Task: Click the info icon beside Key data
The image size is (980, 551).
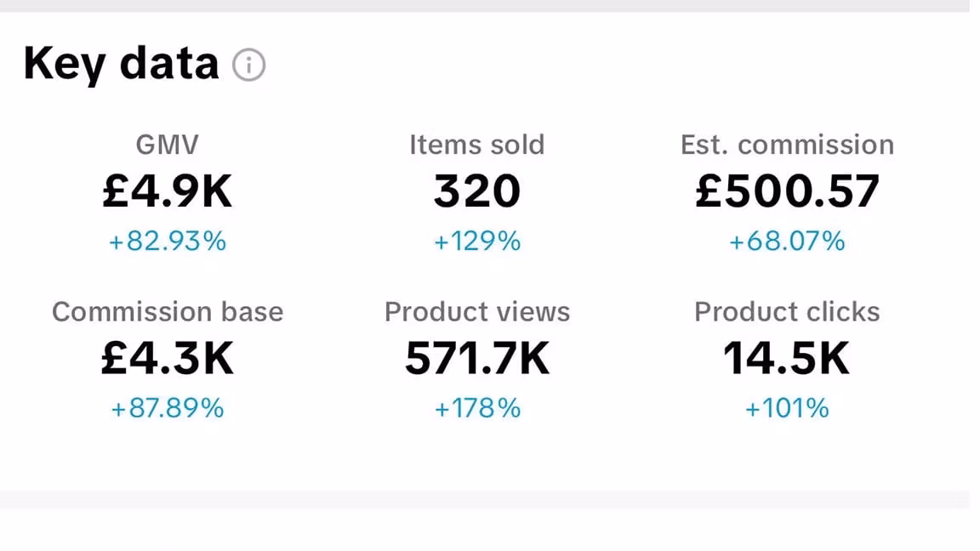Action: (x=249, y=65)
